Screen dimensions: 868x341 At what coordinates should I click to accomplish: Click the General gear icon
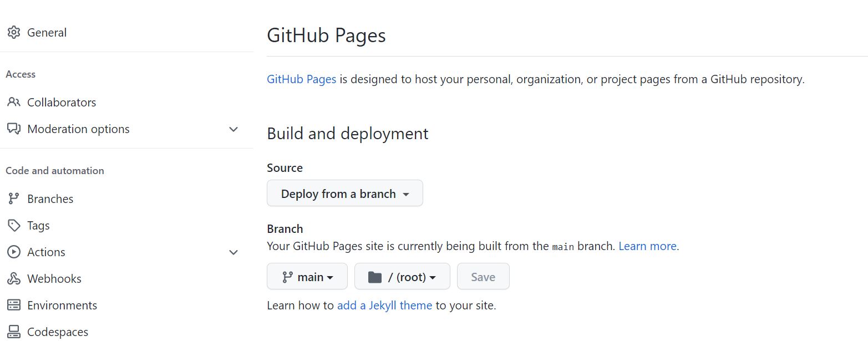pyautogui.click(x=14, y=32)
